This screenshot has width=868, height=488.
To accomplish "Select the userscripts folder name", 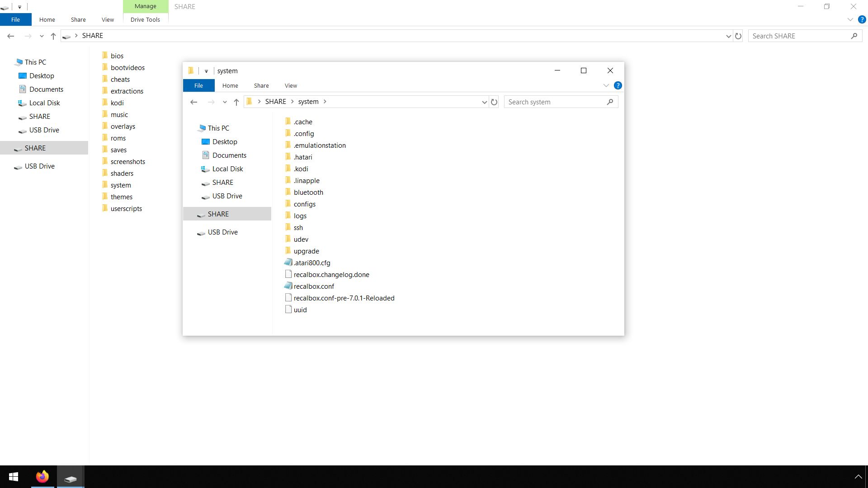I will point(126,208).
